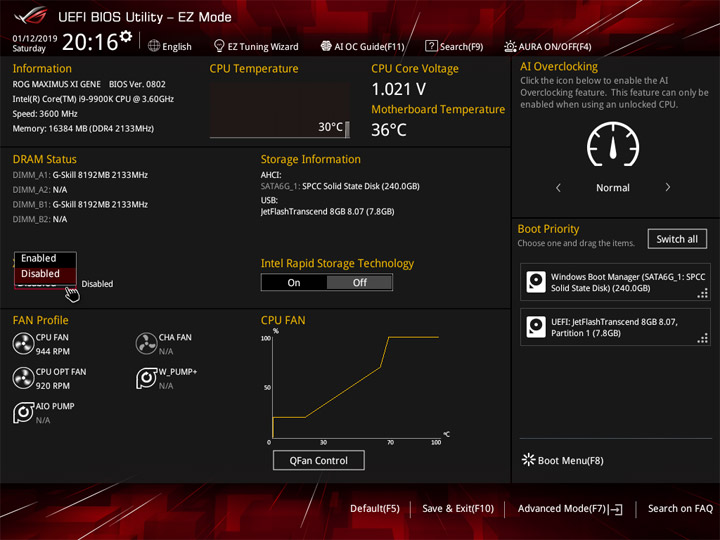Click the CPU FAN icon

tap(23, 343)
